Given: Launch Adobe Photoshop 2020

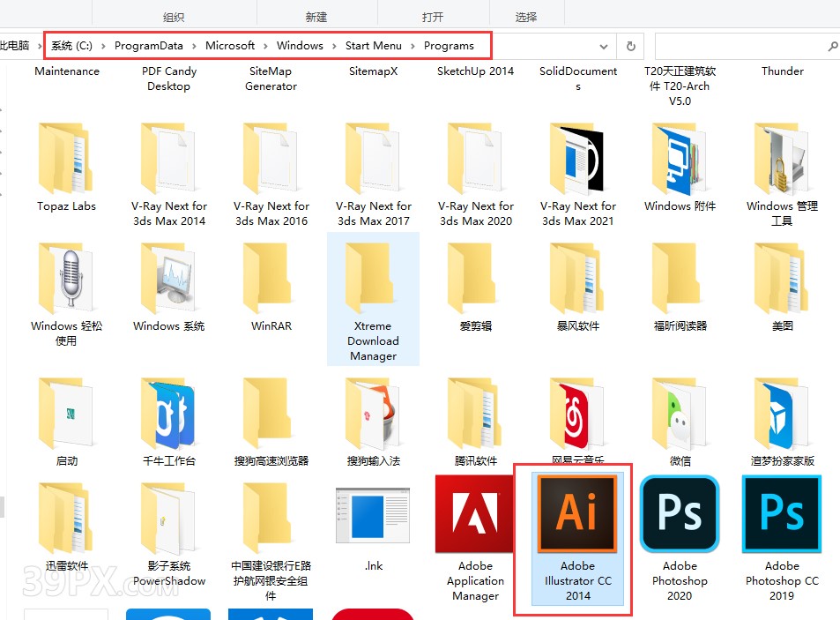Looking at the screenshot, I should (679, 514).
